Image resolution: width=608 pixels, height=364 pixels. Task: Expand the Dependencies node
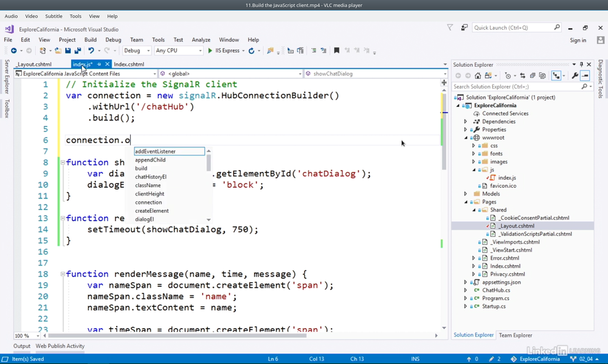click(x=466, y=122)
